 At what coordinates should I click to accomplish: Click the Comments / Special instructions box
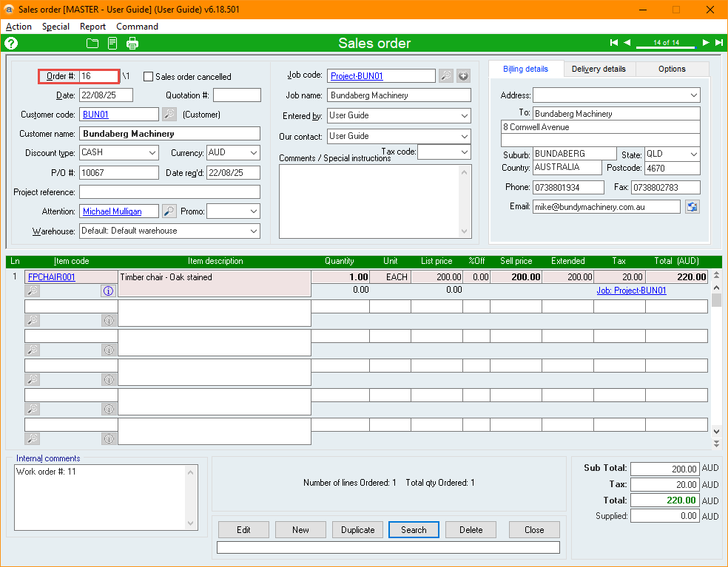(375, 201)
